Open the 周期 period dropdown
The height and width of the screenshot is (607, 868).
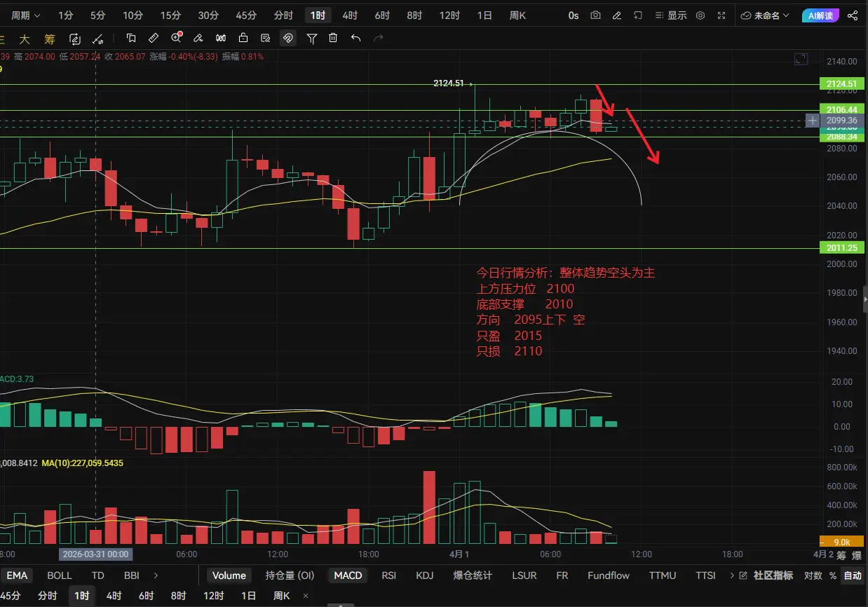click(x=25, y=15)
